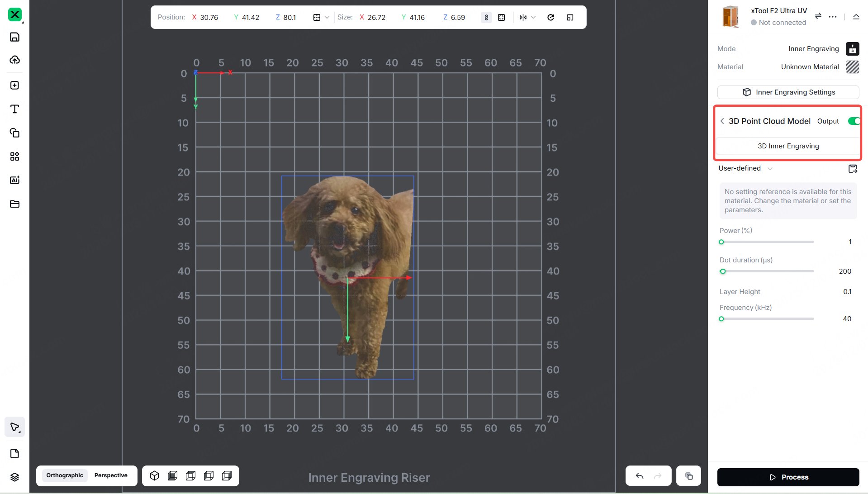
Task: Click the rotate reset icon in toolbar
Action: point(550,17)
